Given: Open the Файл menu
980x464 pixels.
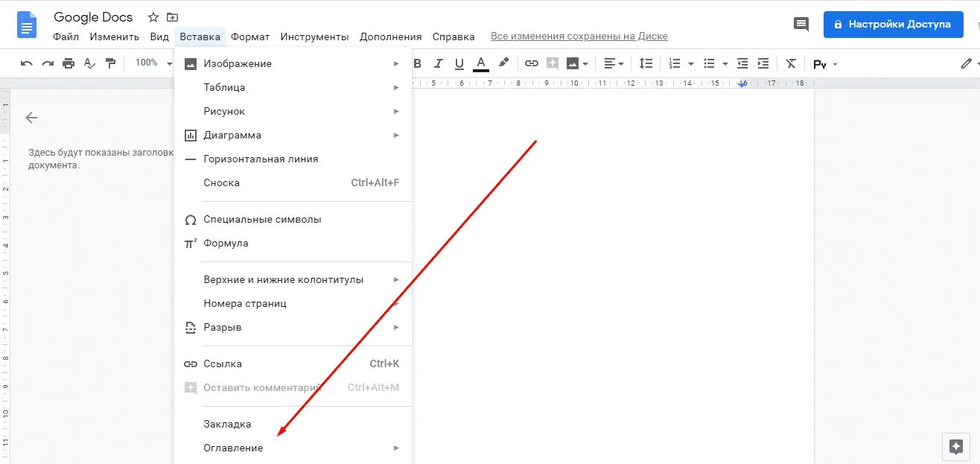Looking at the screenshot, I should (x=66, y=36).
